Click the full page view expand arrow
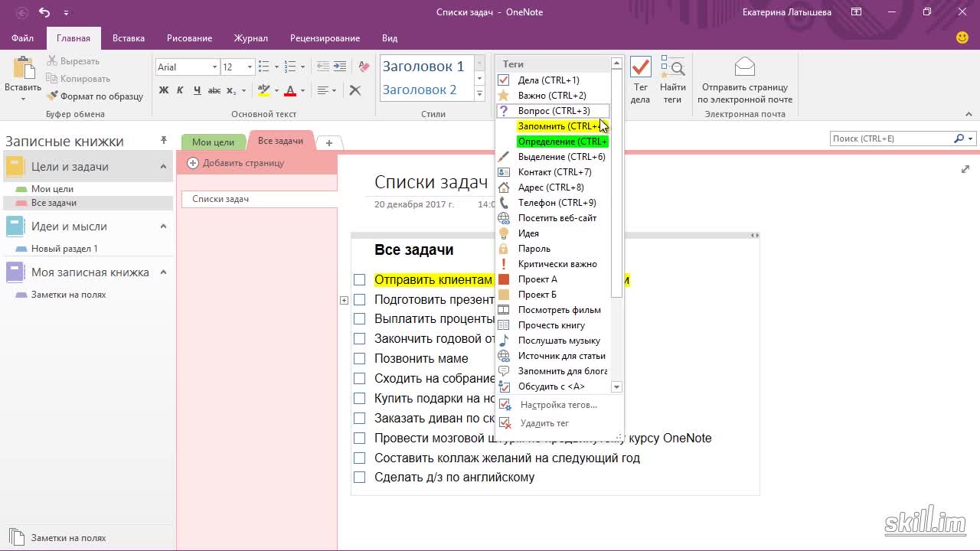This screenshot has height=551, width=980. [965, 169]
